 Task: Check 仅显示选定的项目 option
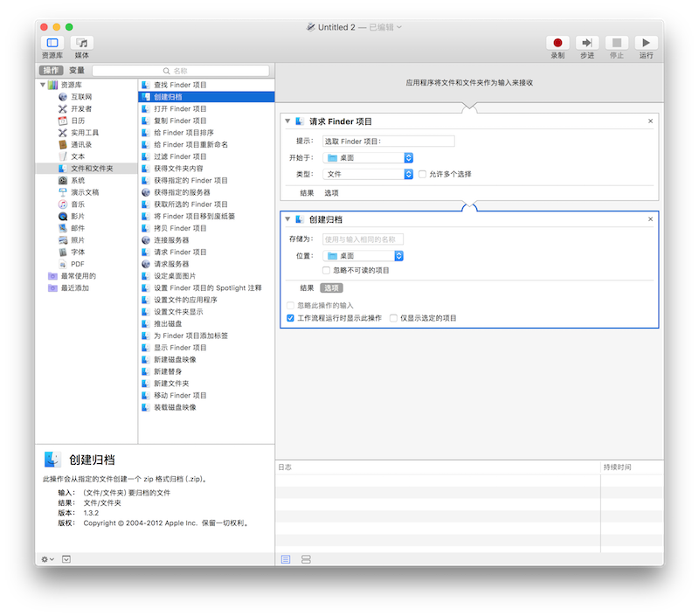pyautogui.click(x=394, y=318)
